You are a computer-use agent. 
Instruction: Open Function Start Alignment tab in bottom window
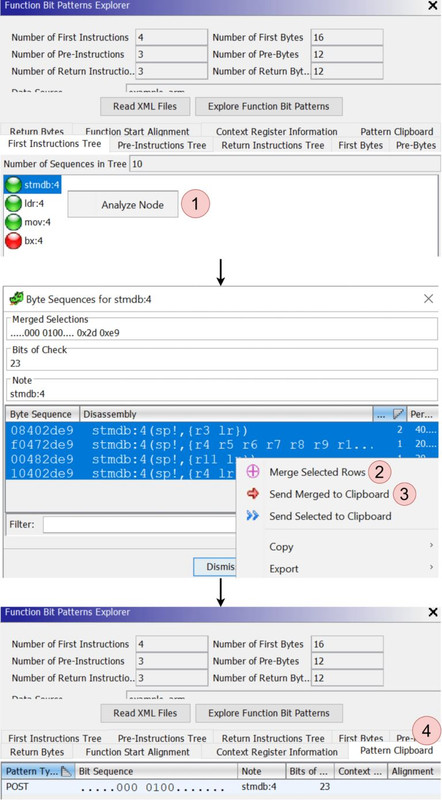[x=137, y=752]
